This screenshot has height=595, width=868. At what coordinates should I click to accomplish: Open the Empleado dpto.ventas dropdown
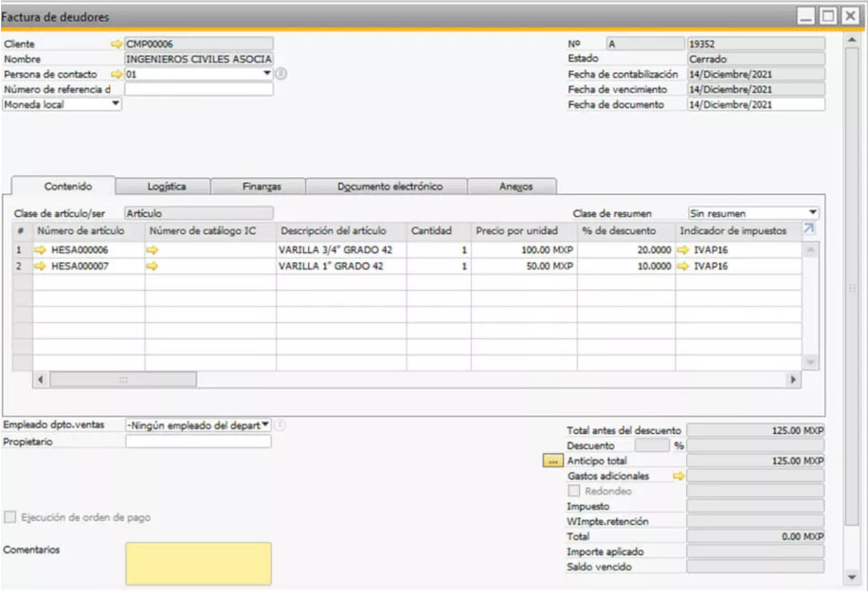[x=265, y=425]
